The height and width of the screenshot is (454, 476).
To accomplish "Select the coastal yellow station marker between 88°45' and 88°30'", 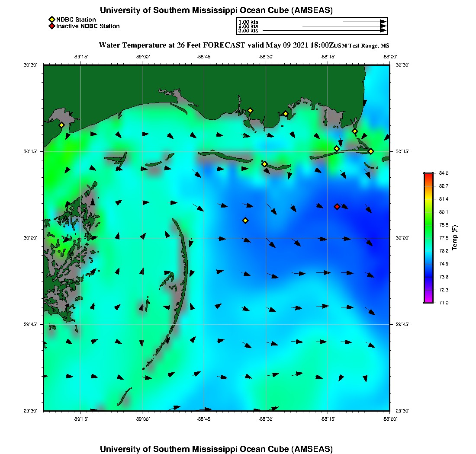I will point(250,111).
